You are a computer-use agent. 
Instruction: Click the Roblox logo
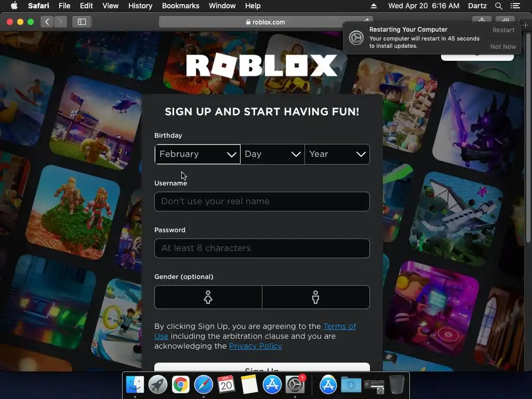262,65
